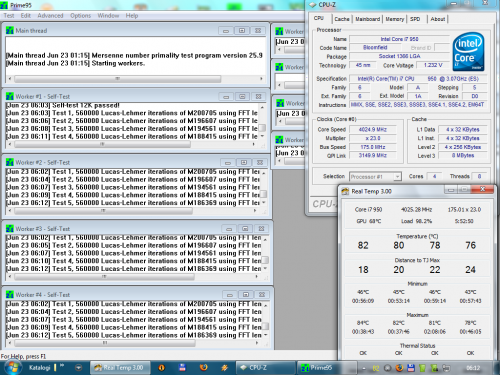Click Worker #1 vertical scrollbar down arrow
Viewport: 500px width, 375px height.
tap(262, 136)
